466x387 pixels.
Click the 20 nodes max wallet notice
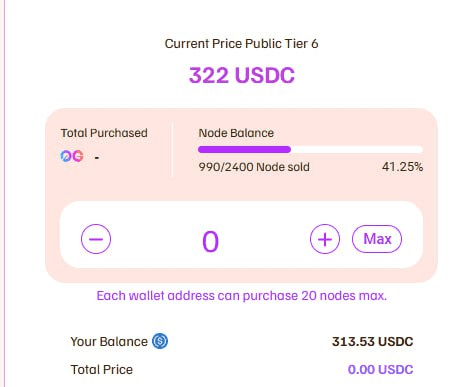[x=242, y=296]
